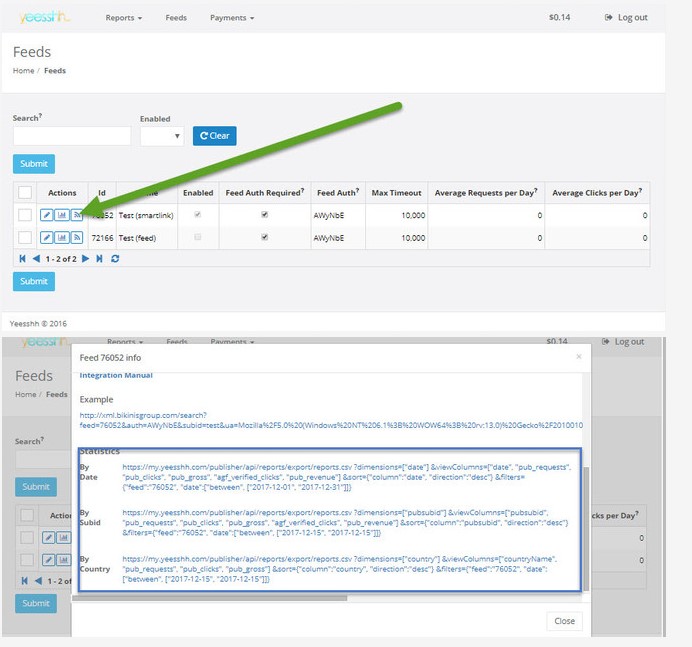Open statistics chart icon for Test (feed)
Screen dimensions: 692x647
pyautogui.click(x=62, y=237)
